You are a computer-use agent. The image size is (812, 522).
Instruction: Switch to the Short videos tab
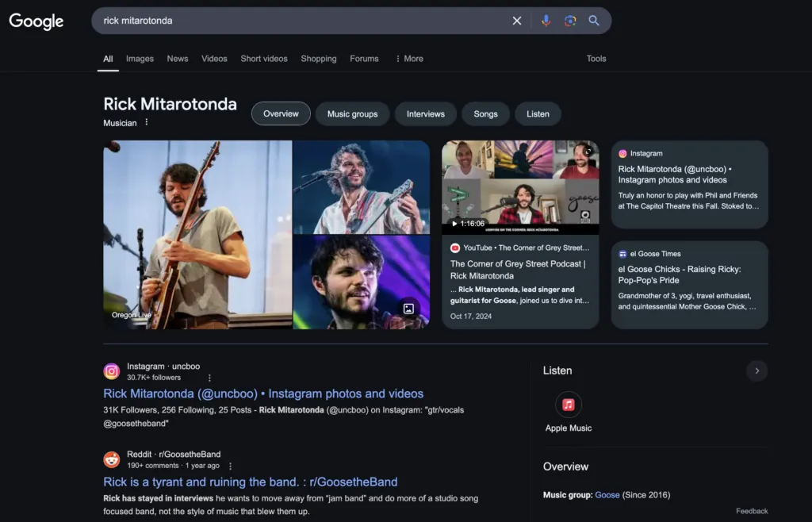coord(264,59)
